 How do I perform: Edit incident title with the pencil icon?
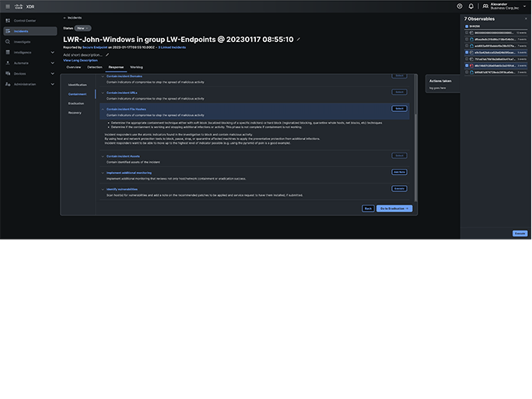point(299,39)
